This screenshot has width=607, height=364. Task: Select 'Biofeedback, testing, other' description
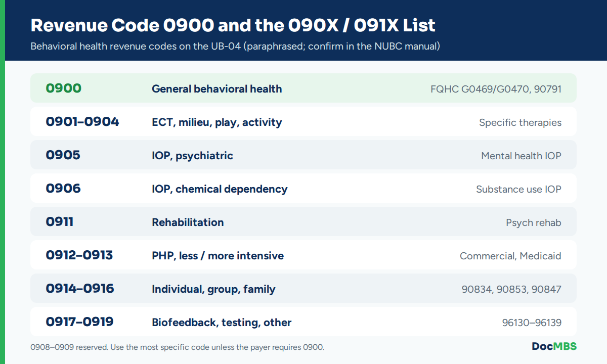(222, 323)
